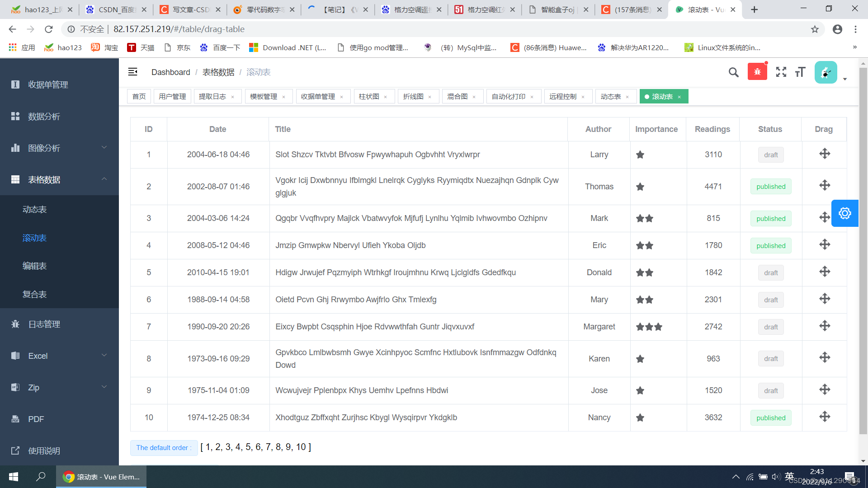The image size is (868, 488).
Task: Switch to the 柱状图 tab
Action: 370,96
